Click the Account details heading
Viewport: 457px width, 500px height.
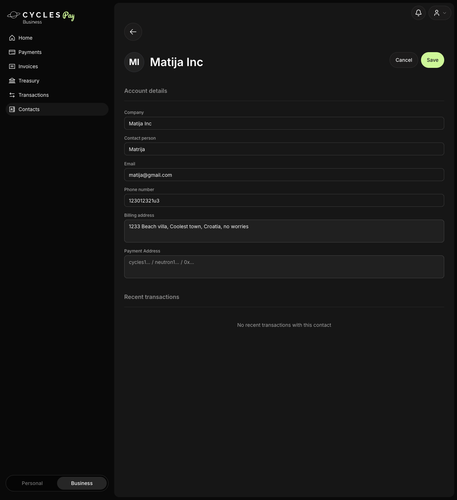coord(146,91)
